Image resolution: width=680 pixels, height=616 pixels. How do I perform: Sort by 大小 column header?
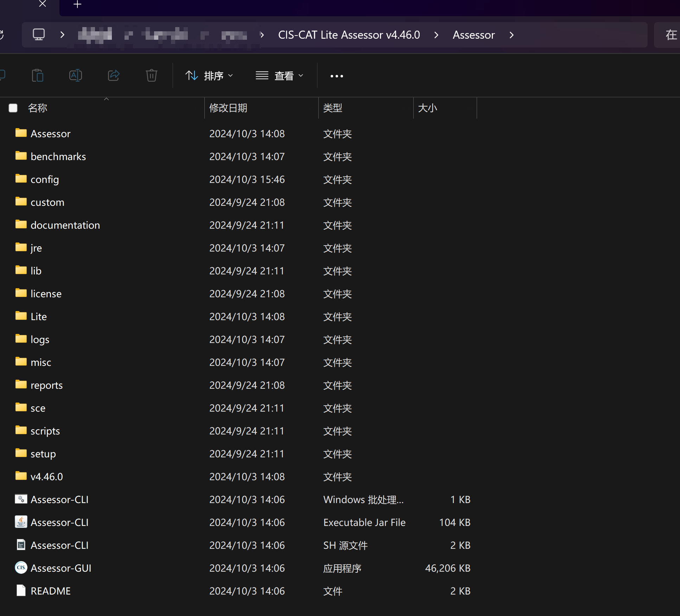(x=428, y=108)
